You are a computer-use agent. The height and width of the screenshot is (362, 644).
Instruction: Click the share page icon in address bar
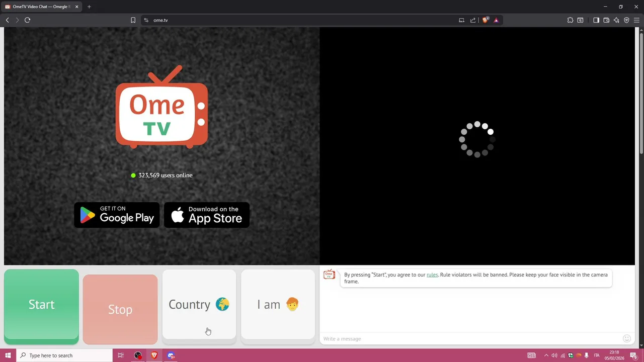coord(473,20)
